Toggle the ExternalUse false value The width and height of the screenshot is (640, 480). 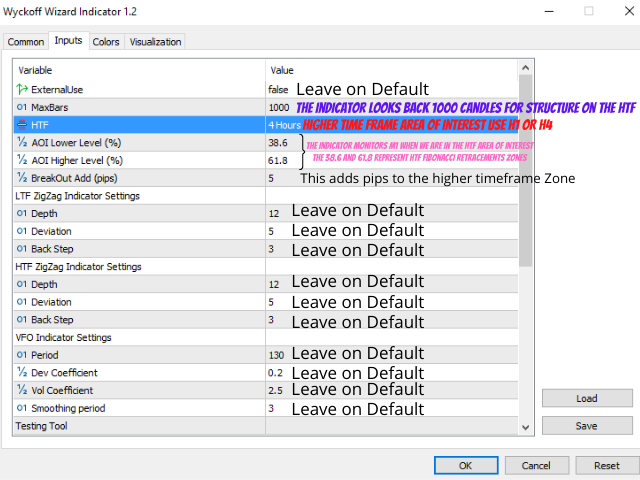point(279,89)
